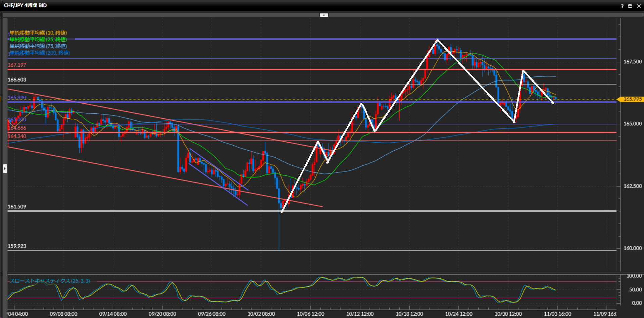Screen dimensions: 644x318
Task: Select the red 167.197 horizontal line label
Action: pyautogui.click(x=17, y=65)
